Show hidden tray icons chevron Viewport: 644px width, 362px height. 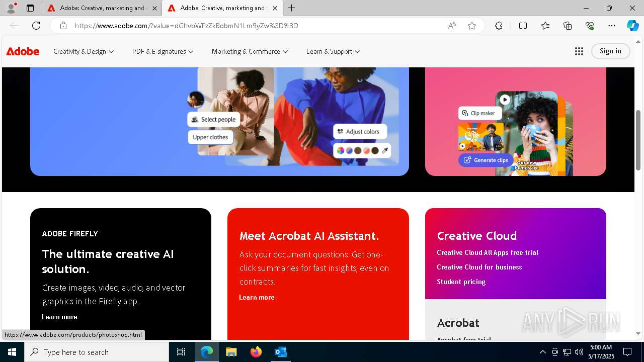pyautogui.click(x=542, y=352)
